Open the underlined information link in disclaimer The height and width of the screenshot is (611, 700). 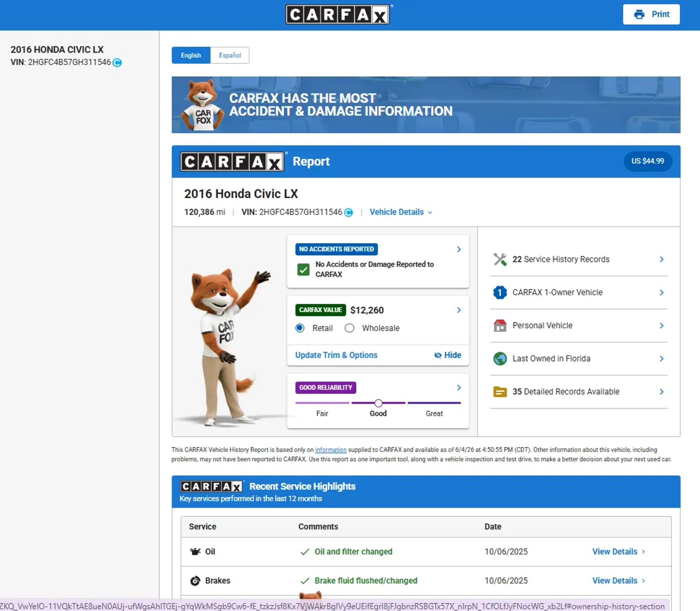pyautogui.click(x=331, y=450)
